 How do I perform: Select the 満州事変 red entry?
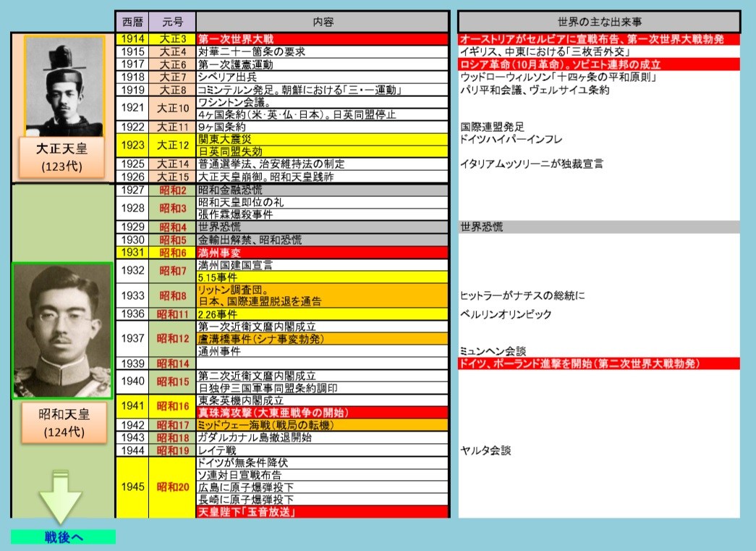point(323,253)
